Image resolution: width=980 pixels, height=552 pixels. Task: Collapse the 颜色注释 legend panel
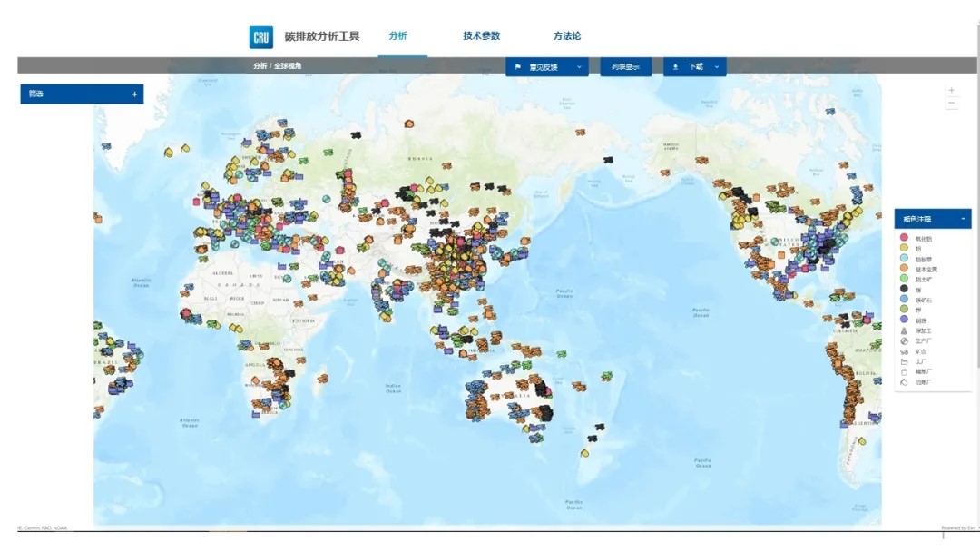962,219
